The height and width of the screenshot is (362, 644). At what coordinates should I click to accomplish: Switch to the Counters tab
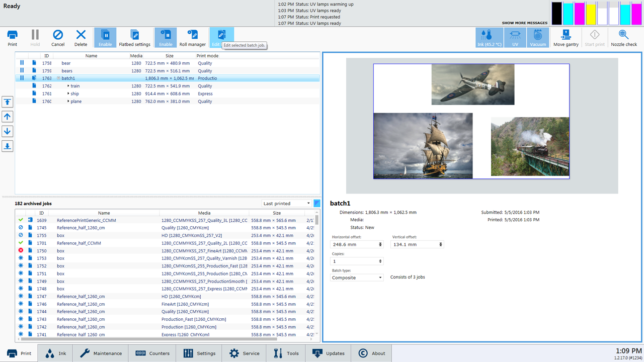point(153,353)
